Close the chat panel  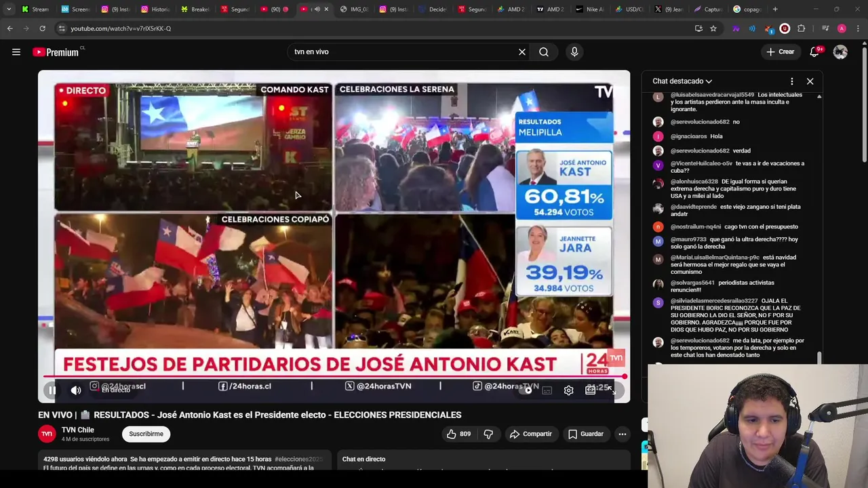pyautogui.click(x=810, y=81)
